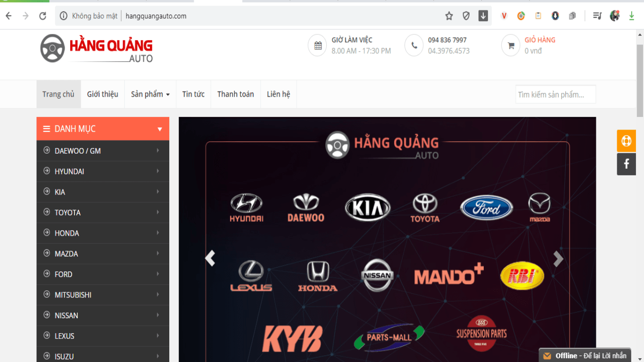Open the Liên hệ contact page
The image size is (644, 362).
279,94
